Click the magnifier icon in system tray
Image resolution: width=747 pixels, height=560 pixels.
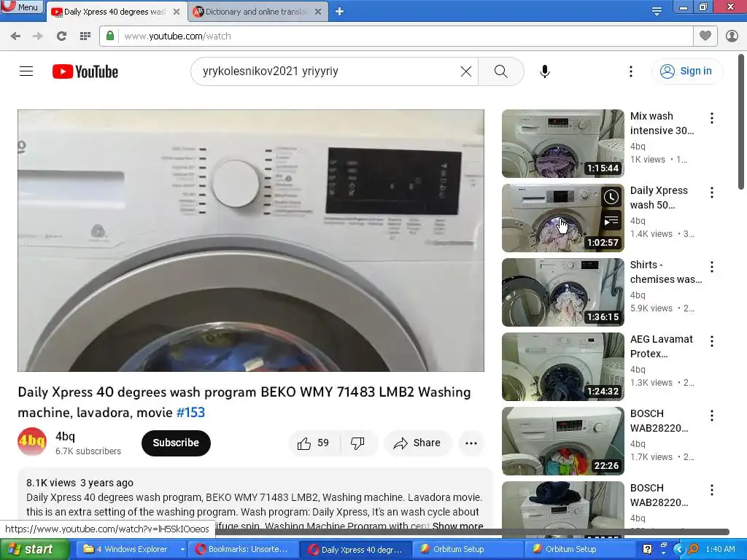pos(693,550)
